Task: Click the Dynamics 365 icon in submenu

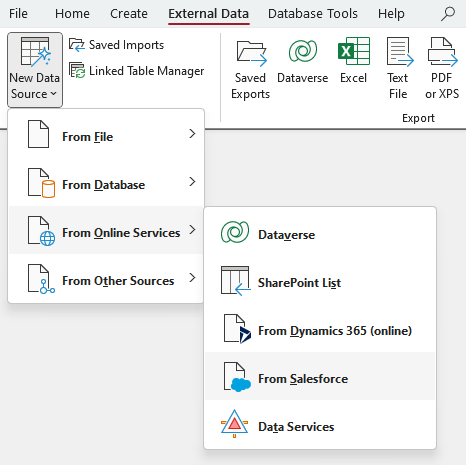Action: pyautogui.click(x=237, y=328)
